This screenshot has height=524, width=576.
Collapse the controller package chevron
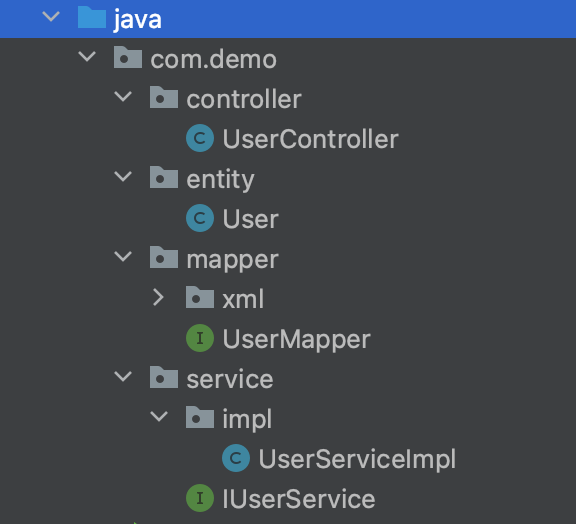123,97
